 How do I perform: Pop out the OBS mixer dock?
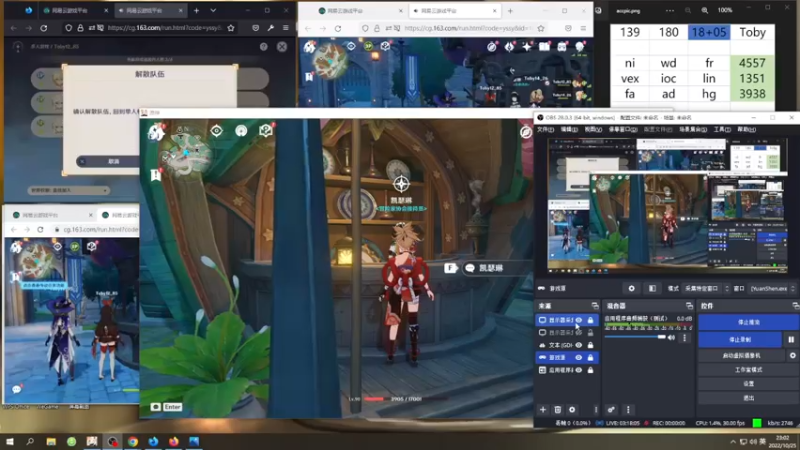(x=689, y=306)
